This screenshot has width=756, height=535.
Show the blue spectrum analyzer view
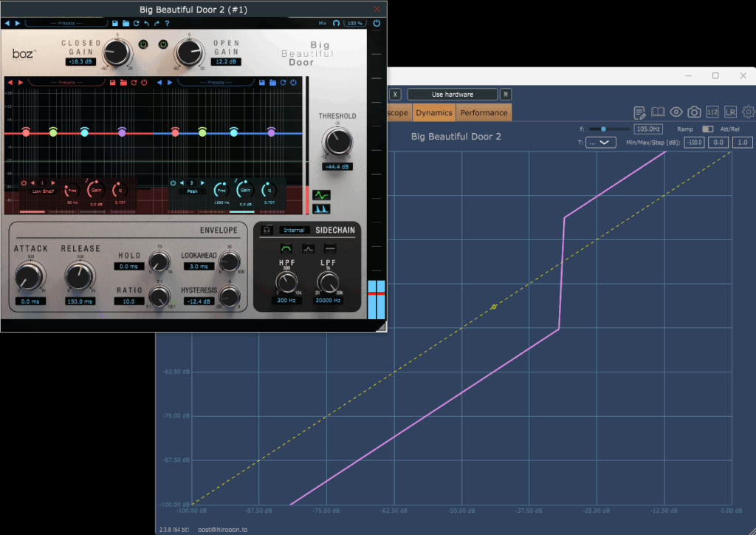[x=321, y=209]
